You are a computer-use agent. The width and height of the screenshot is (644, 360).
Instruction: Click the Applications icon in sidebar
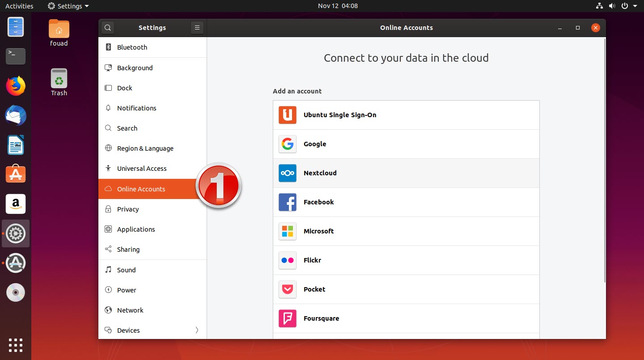[108, 229]
